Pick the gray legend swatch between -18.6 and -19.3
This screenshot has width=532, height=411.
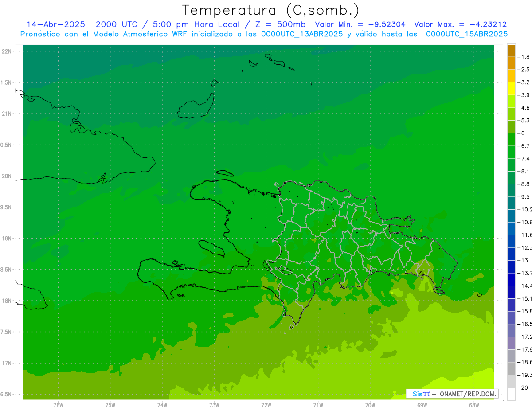(x=511, y=368)
